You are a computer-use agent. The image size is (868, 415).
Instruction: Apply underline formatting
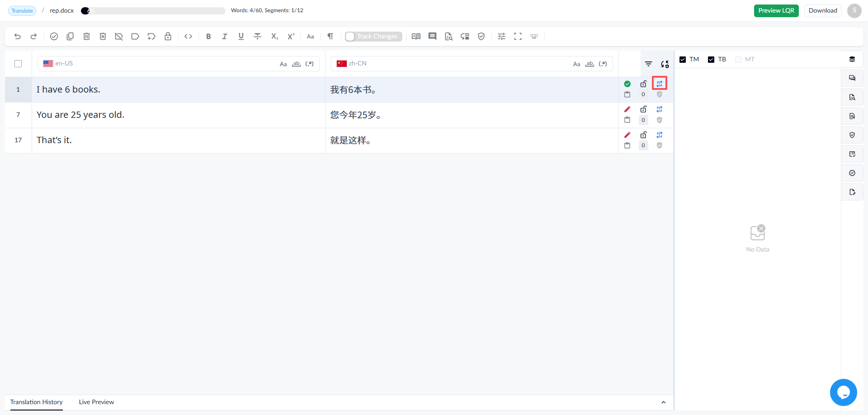click(241, 37)
